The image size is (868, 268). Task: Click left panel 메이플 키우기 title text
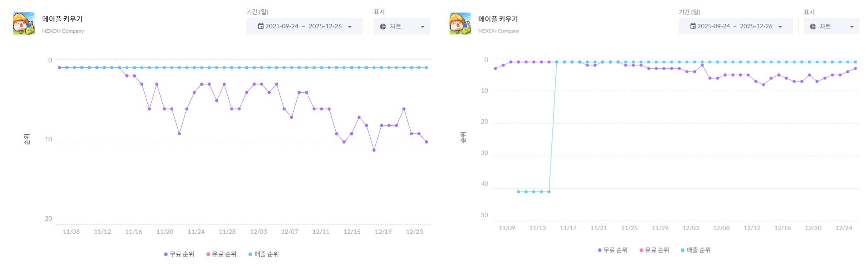pyautogui.click(x=62, y=19)
